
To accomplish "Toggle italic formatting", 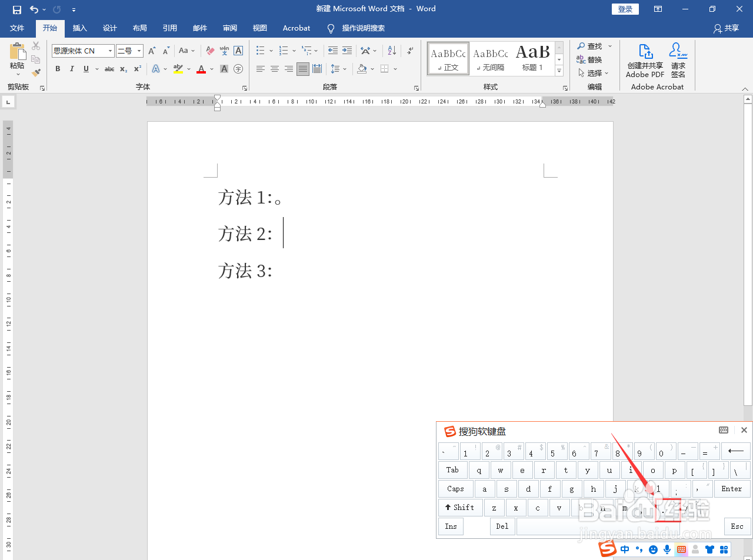I will point(72,69).
